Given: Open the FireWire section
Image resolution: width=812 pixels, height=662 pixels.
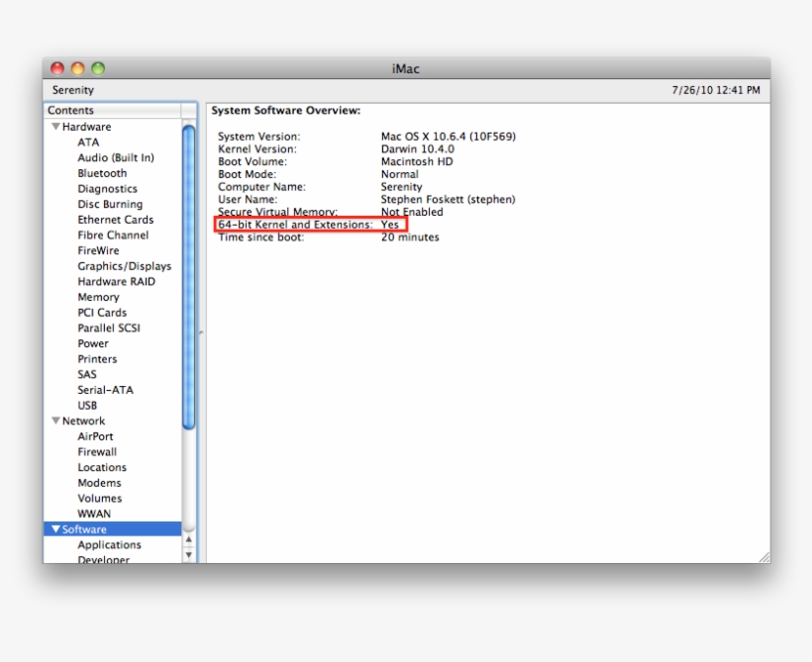Looking at the screenshot, I should pos(98,250).
